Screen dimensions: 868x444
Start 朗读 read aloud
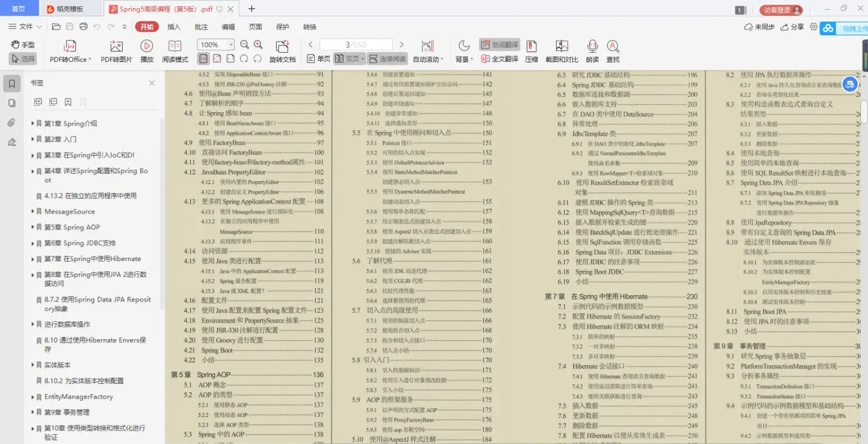592,51
